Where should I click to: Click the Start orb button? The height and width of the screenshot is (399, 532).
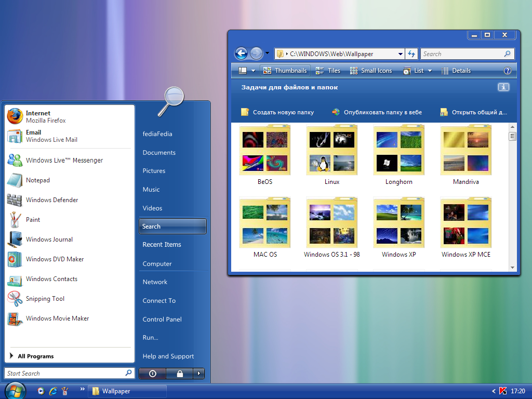click(15, 391)
